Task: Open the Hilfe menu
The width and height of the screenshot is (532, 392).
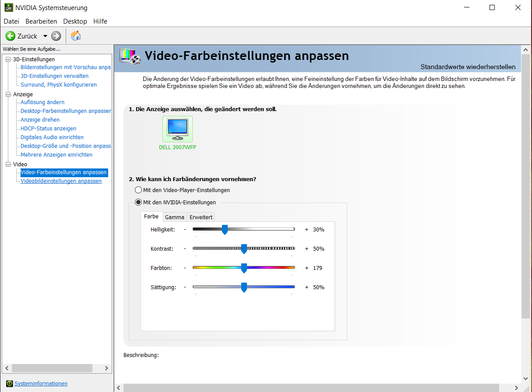Action: click(100, 21)
